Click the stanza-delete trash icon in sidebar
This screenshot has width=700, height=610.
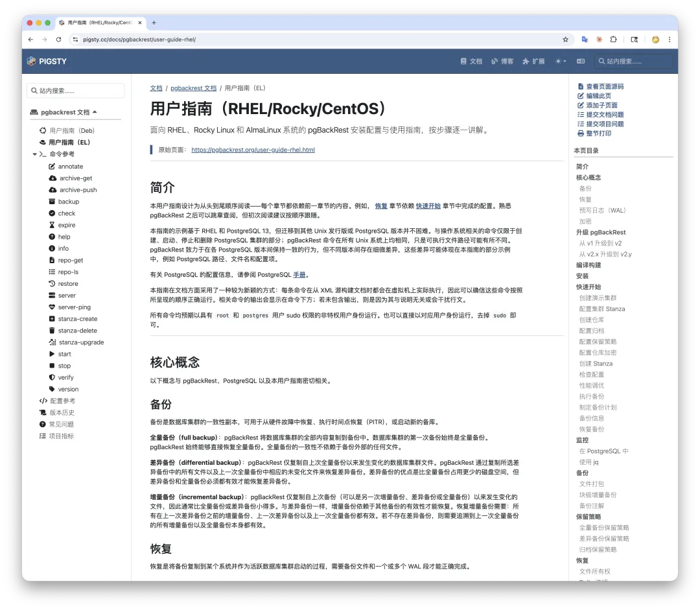point(53,330)
